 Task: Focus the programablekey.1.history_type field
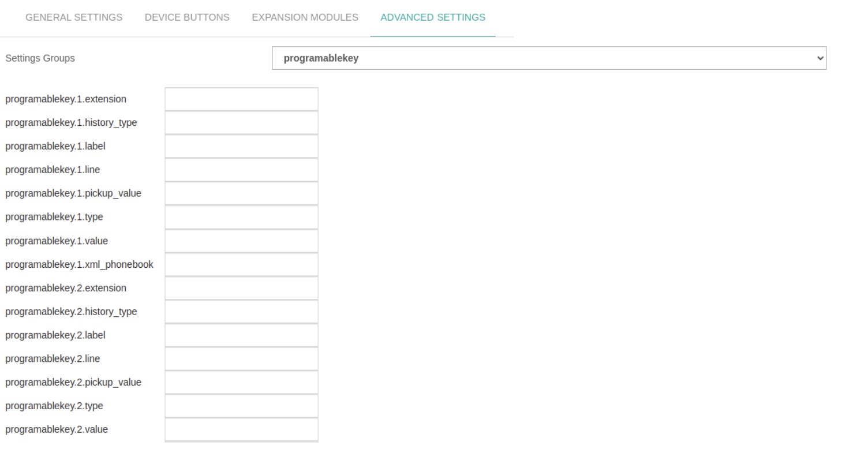[241, 123]
